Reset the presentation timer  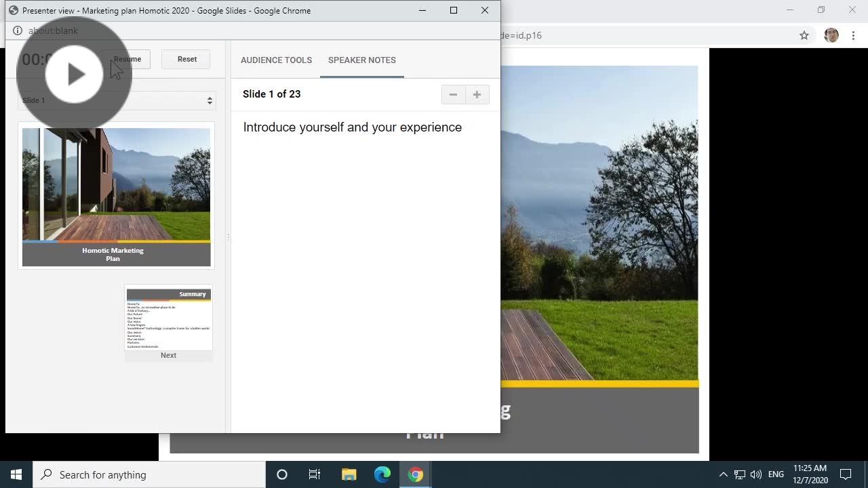coord(186,59)
